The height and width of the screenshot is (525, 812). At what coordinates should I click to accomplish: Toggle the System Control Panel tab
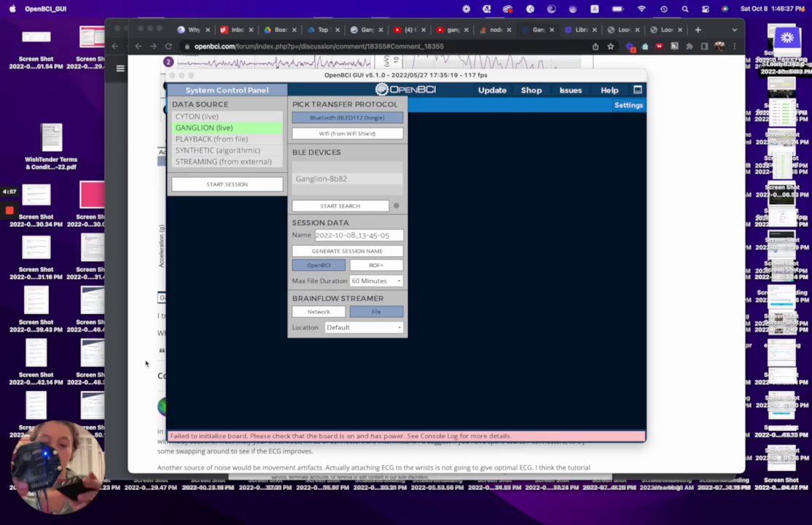(x=227, y=90)
